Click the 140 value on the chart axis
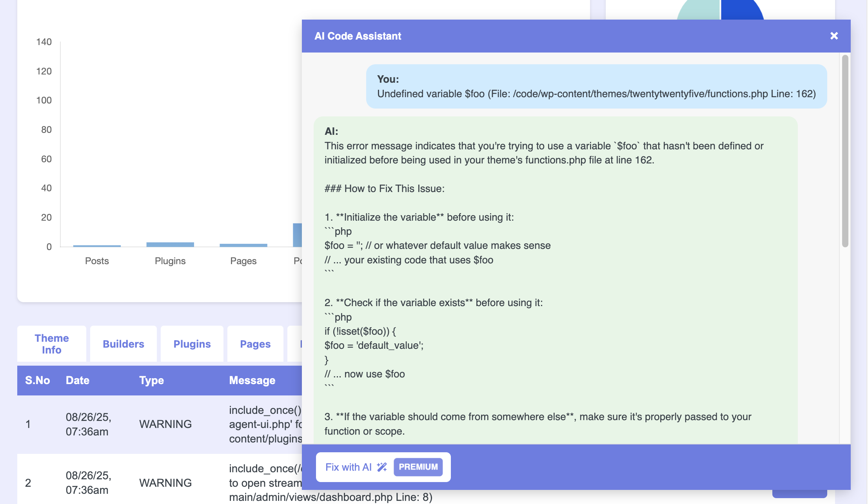The image size is (868, 504). (x=44, y=42)
